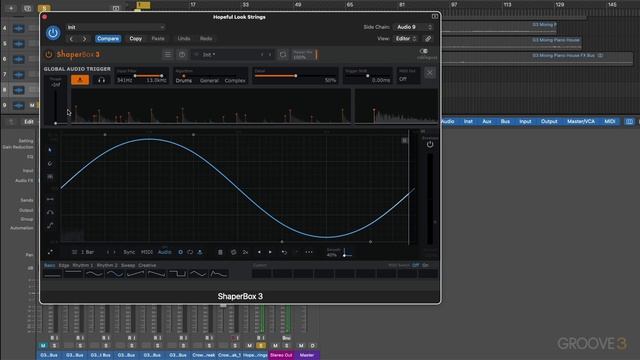Click the Redo button in plug-in header
This screenshot has width=640, height=360.
coord(206,39)
